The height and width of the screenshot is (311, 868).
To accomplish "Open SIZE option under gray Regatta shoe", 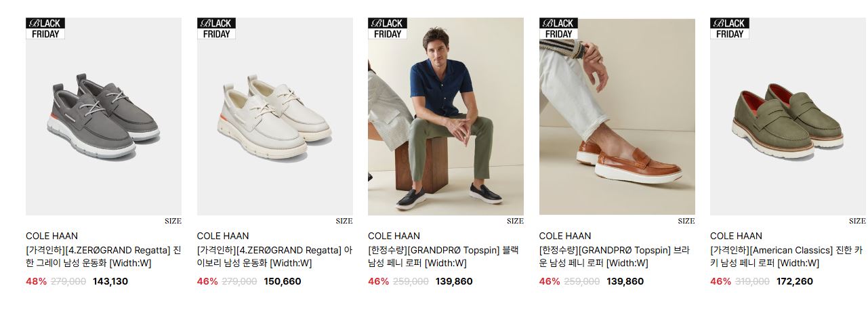I will tap(173, 221).
